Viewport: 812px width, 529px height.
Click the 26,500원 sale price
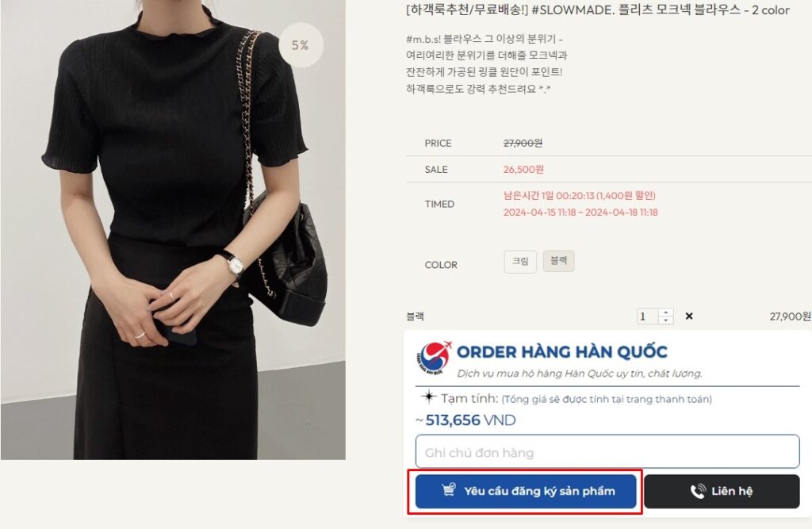coord(523,170)
